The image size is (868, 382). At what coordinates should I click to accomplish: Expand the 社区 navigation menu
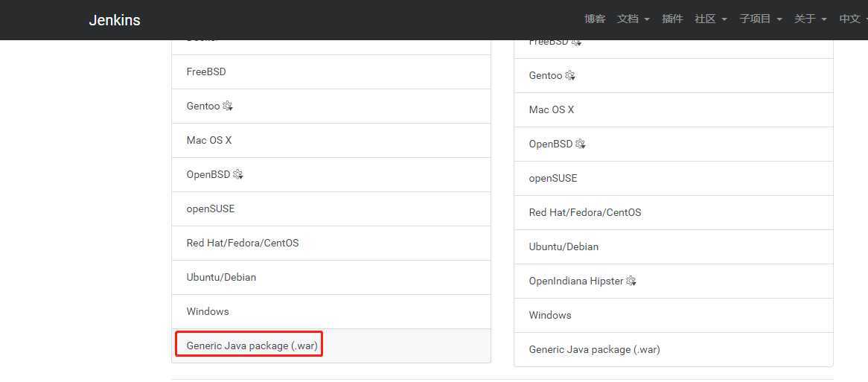pyautogui.click(x=710, y=19)
